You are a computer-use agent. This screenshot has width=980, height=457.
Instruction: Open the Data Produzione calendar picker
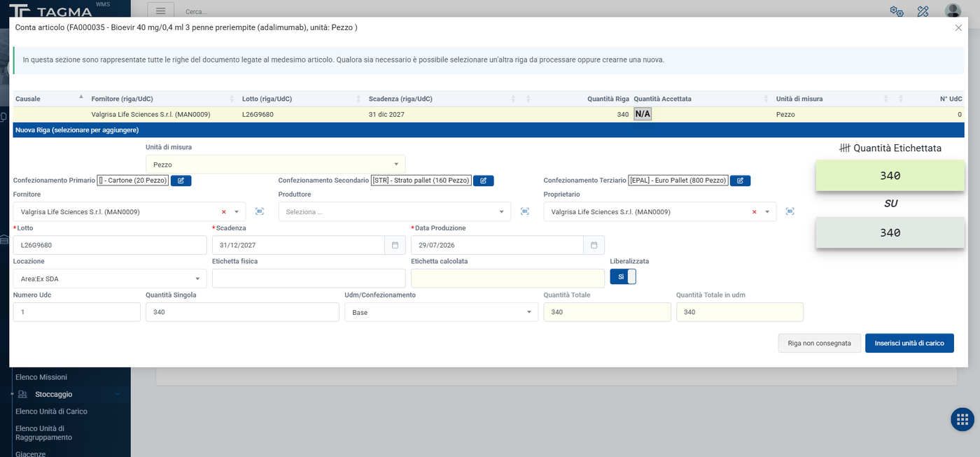(x=594, y=245)
